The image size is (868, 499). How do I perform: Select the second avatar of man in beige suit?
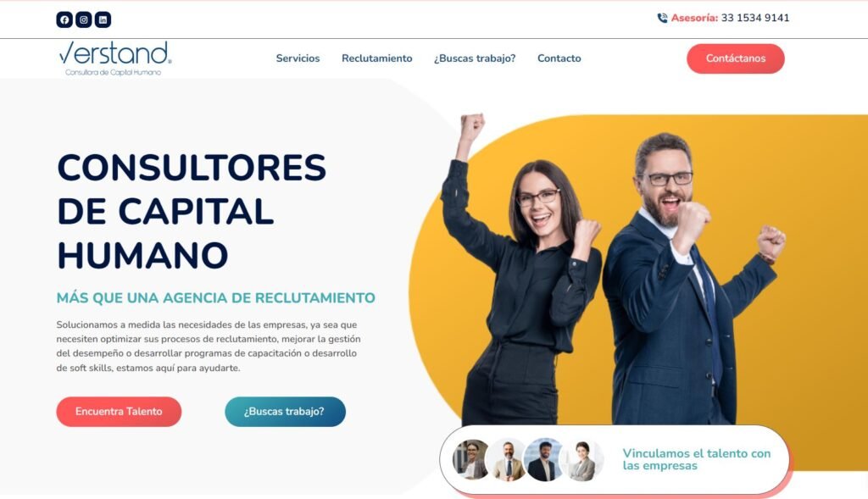(x=508, y=460)
